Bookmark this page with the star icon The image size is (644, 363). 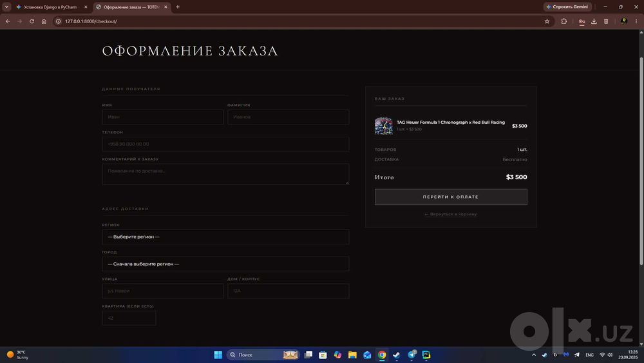[x=547, y=21]
